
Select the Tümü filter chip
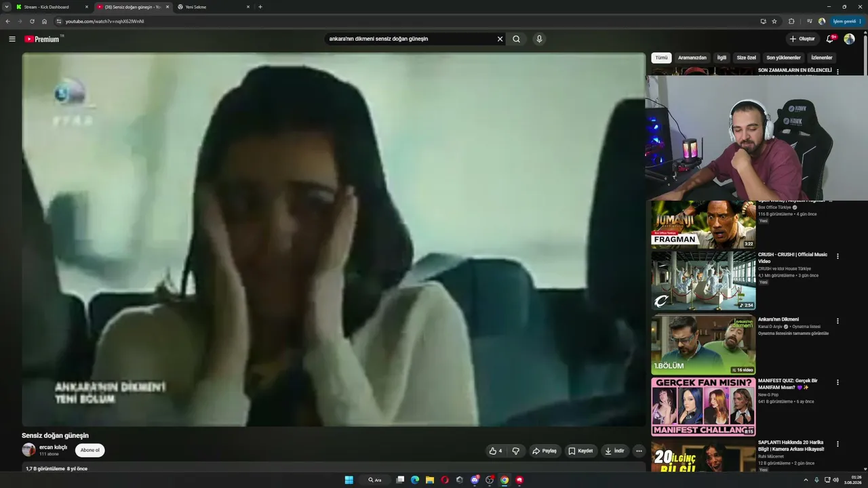click(x=661, y=58)
